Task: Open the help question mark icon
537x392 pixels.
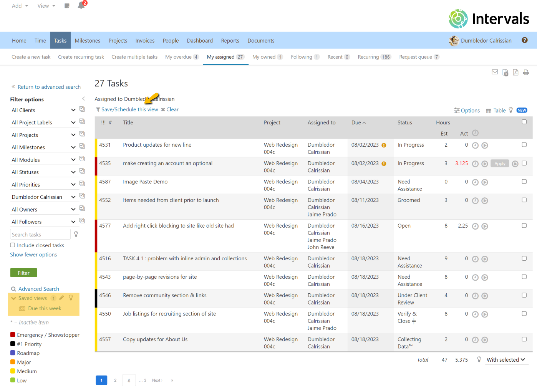Action: click(524, 40)
